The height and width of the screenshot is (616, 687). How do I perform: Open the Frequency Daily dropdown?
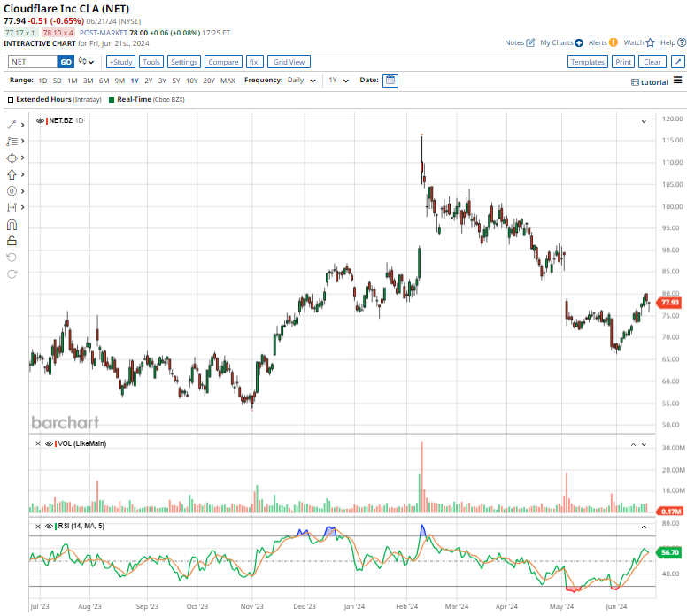296,81
